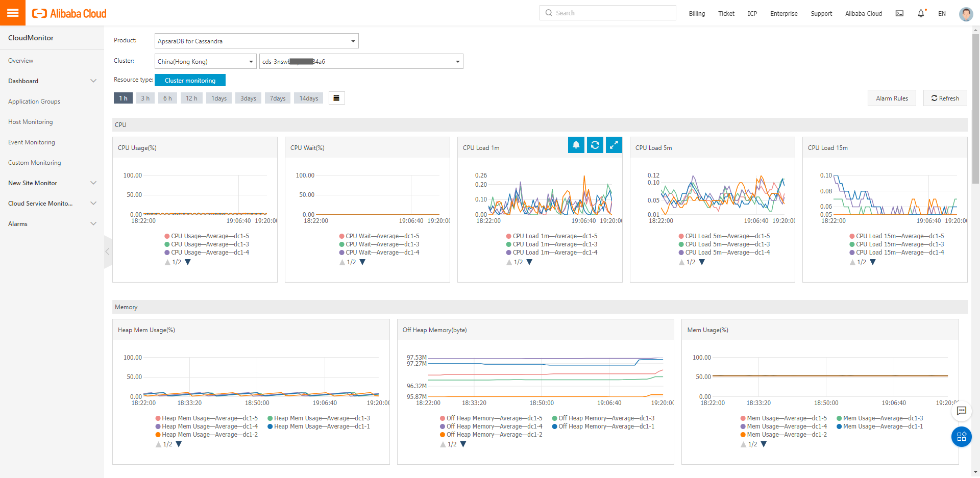Open the Ticket link in header
Image resolution: width=980 pixels, height=478 pixels.
[726, 14]
